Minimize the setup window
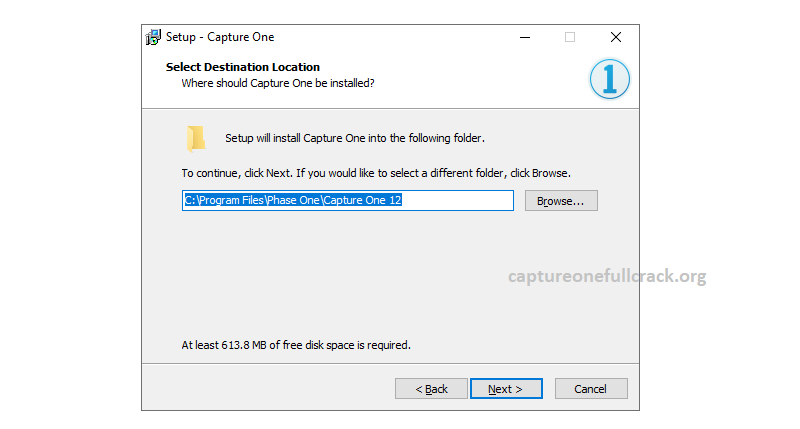The width and height of the screenshot is (800, 429). click(524, 37)
